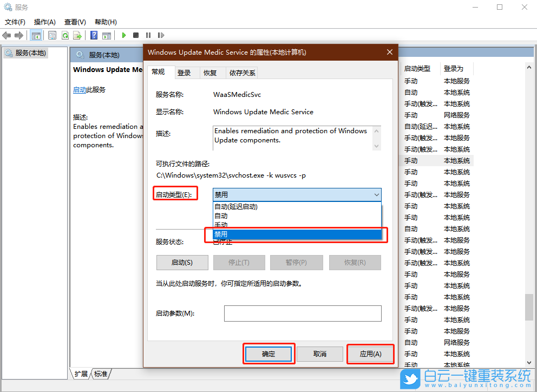
Task: Open the 操作(A) menu
Action: coord(44,22)
